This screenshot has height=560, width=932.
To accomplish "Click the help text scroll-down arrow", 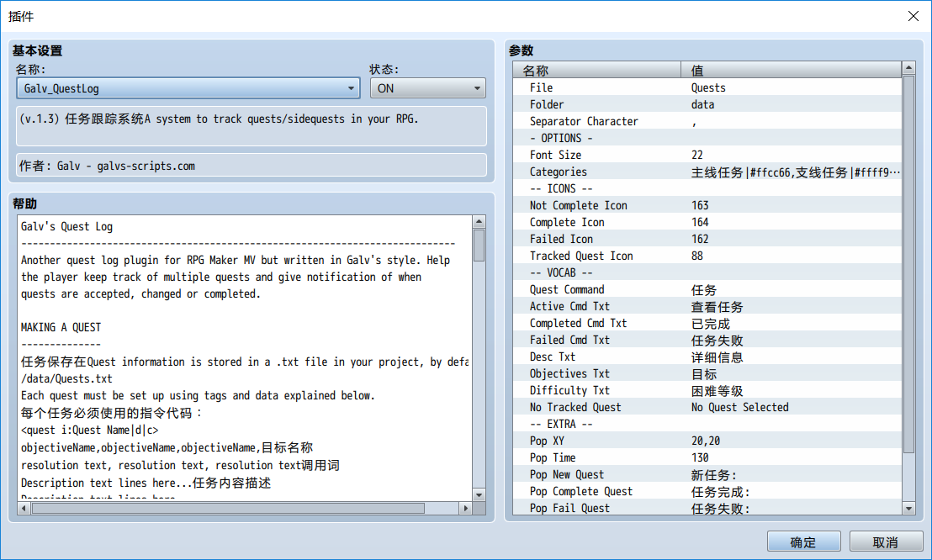I will point(479,494).
